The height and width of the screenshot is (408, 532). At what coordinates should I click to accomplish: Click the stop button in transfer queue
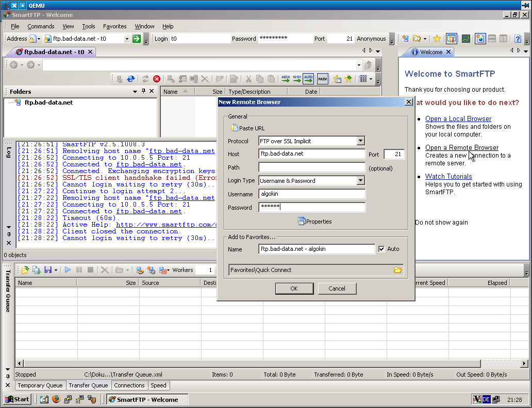90,270
